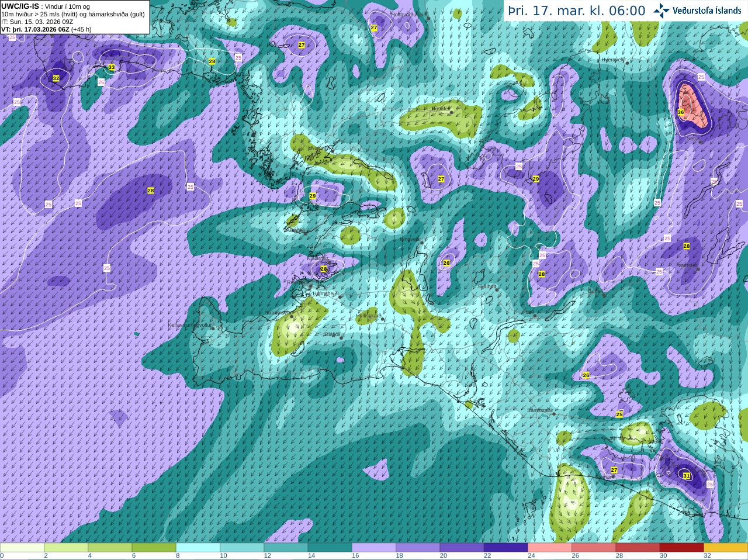
Task: Pick the 4–6 m/s light green swatch
Action: pyautogui.click(x=110, y=548)
